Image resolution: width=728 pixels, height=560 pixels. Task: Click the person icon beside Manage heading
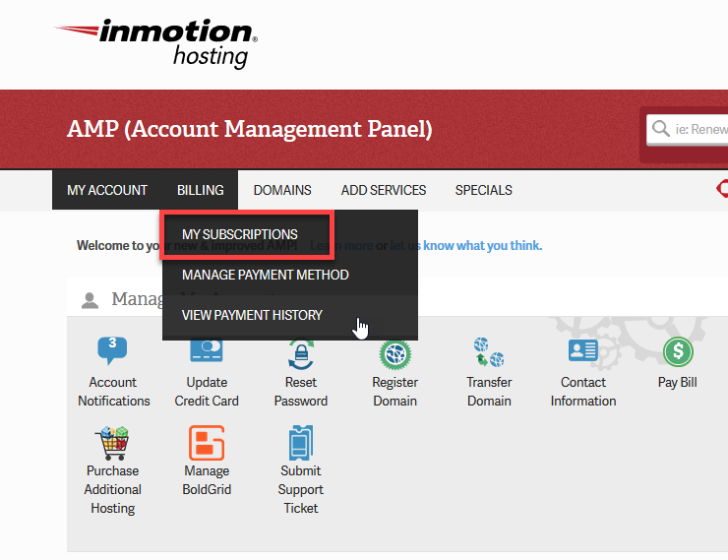(x=90, y=300)
